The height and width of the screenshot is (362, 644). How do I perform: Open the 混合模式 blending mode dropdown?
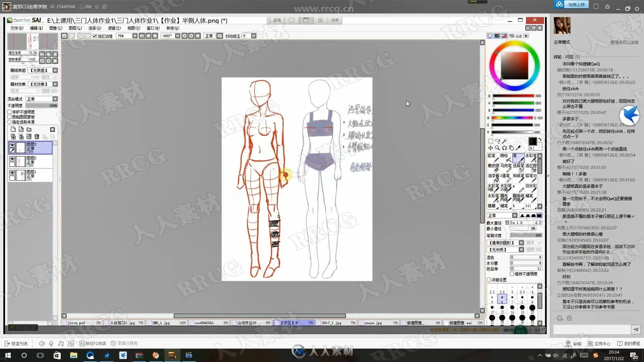point(55,99)
